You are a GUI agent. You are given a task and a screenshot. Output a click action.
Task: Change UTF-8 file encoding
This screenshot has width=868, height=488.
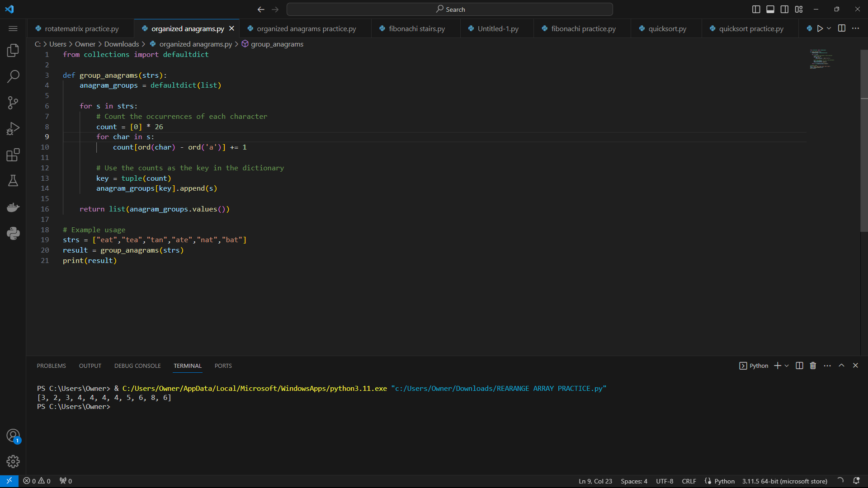pyautogui.click(x=665, y=481)
